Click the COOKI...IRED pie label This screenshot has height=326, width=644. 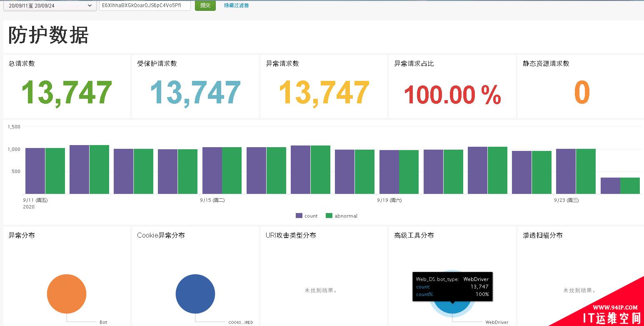(x=241, y=322)
